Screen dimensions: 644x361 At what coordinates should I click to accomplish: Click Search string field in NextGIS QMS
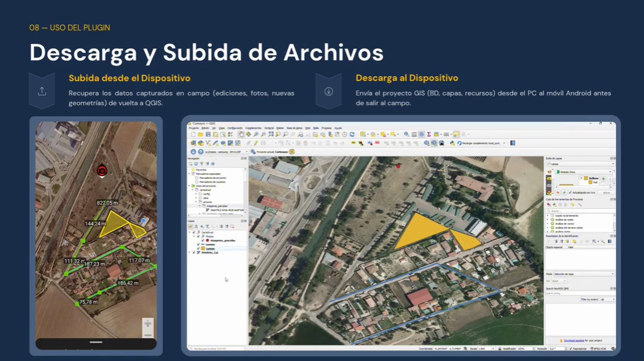[580, 293]
